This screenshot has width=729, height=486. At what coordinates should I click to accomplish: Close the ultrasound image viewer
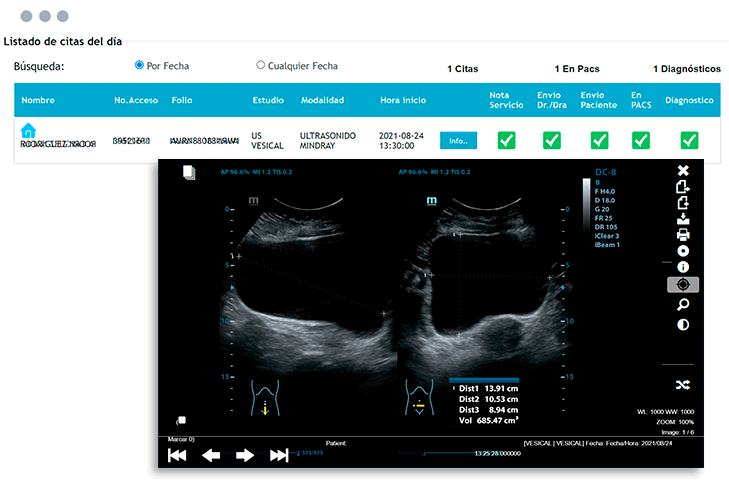tap(683, 170)
